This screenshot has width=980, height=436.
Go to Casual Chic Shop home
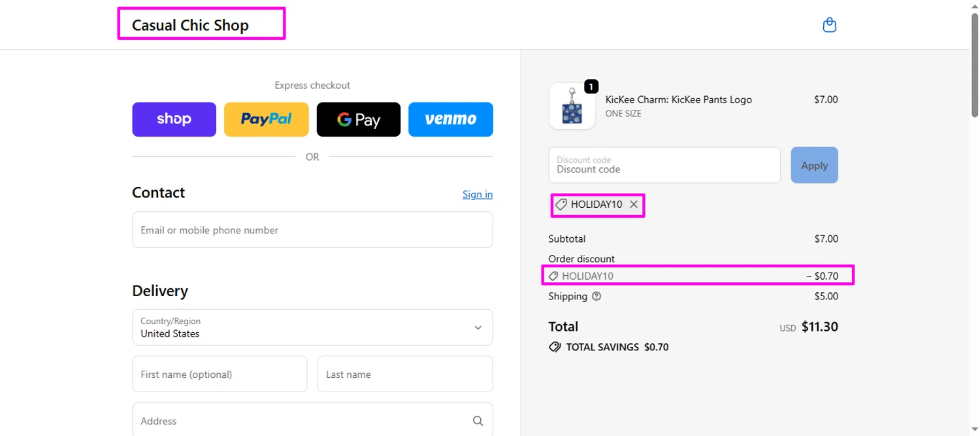190,25
